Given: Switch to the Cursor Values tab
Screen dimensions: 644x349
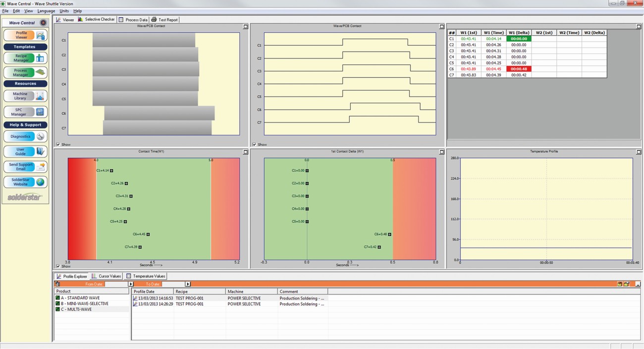Looking at the screenshot, I should pyautogui.click(x=107, y=276).
